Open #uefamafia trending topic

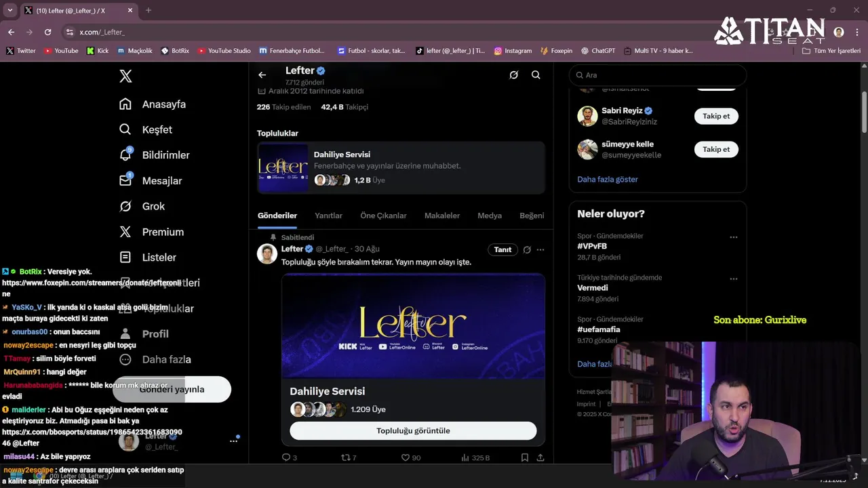click(599, 329)
